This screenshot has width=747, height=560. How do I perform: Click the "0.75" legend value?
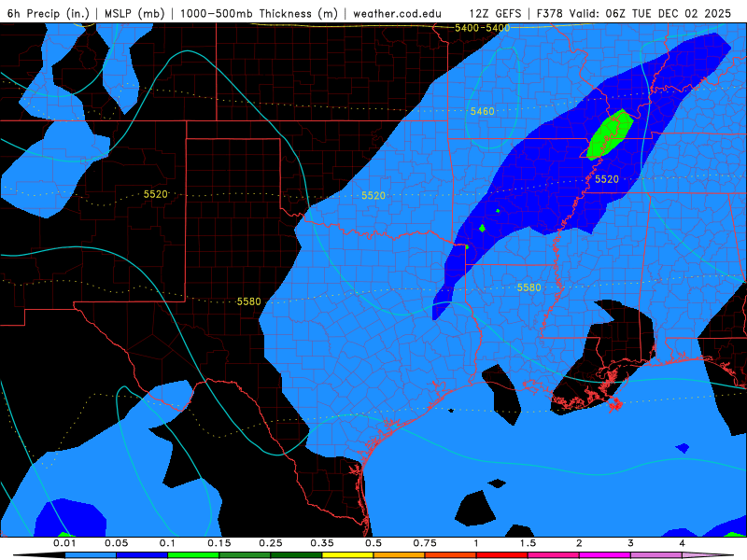tap(425, 543)
